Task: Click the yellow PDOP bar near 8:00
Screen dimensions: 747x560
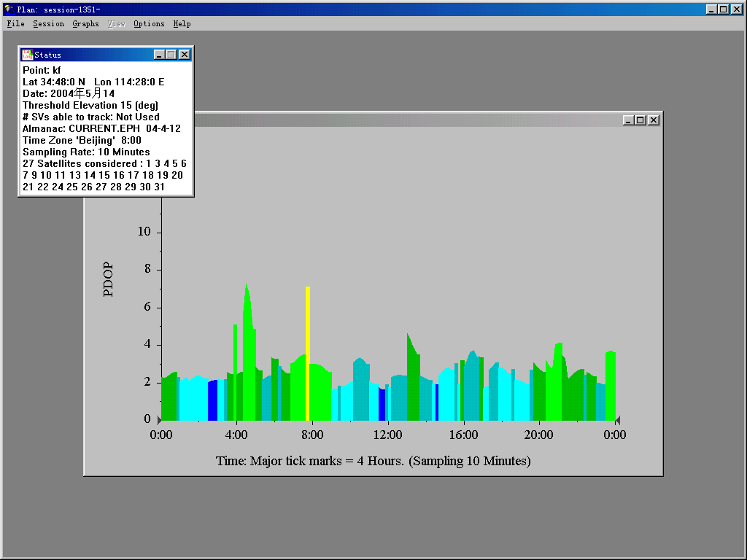Action: 308,354
